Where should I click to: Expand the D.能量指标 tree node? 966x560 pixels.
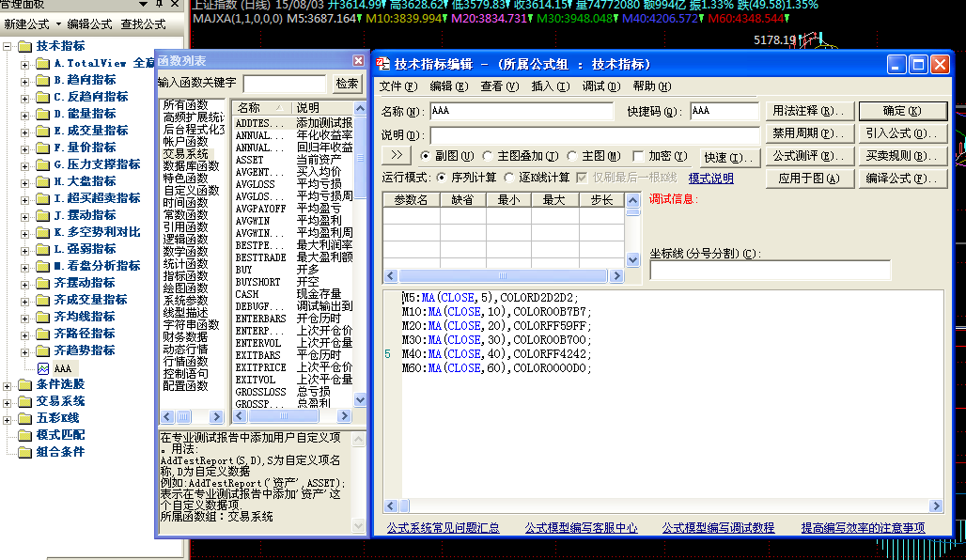click(24, 114)
